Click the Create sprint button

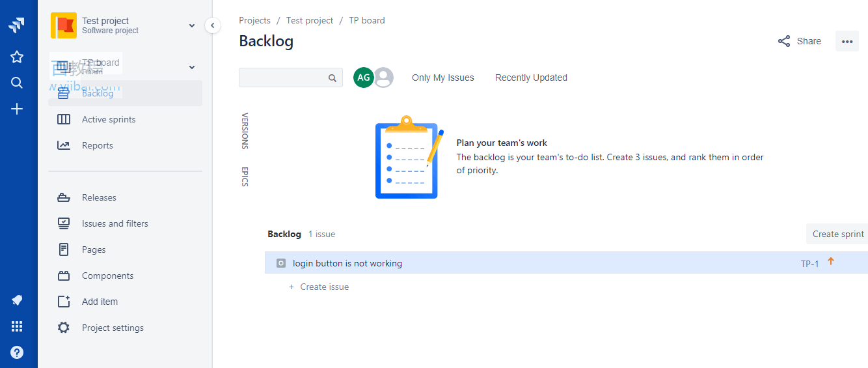click(838, 234)
